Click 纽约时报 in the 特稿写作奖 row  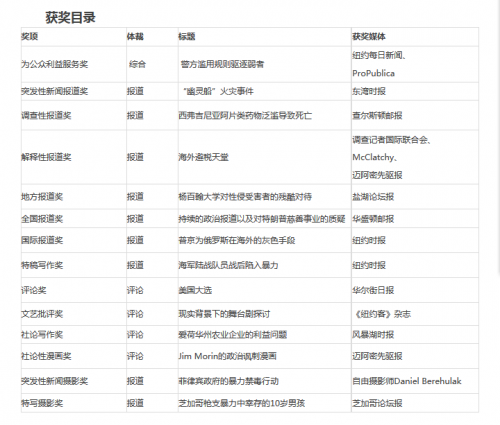[x=369, y=265]
